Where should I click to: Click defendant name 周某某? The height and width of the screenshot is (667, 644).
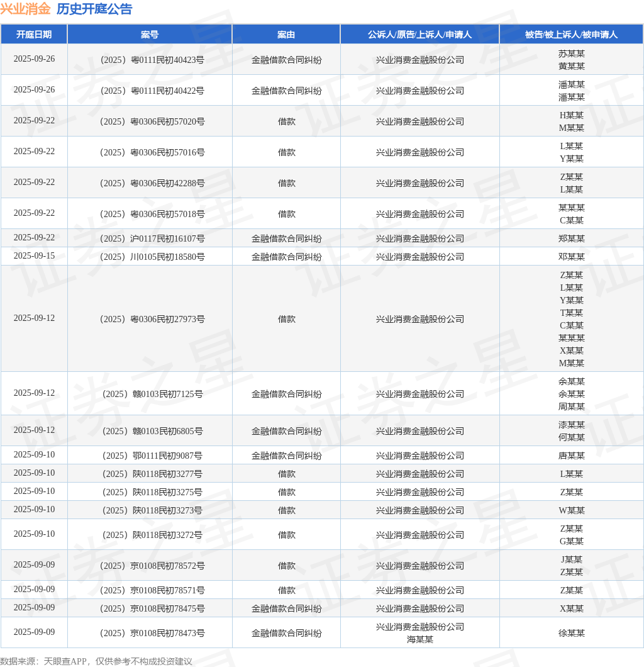point(571,406)
